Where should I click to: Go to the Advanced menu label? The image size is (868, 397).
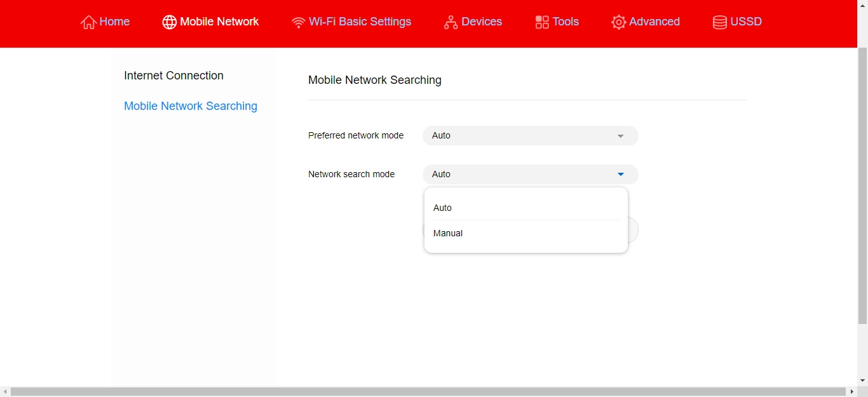pyautogui.click(x=654, y=22)
